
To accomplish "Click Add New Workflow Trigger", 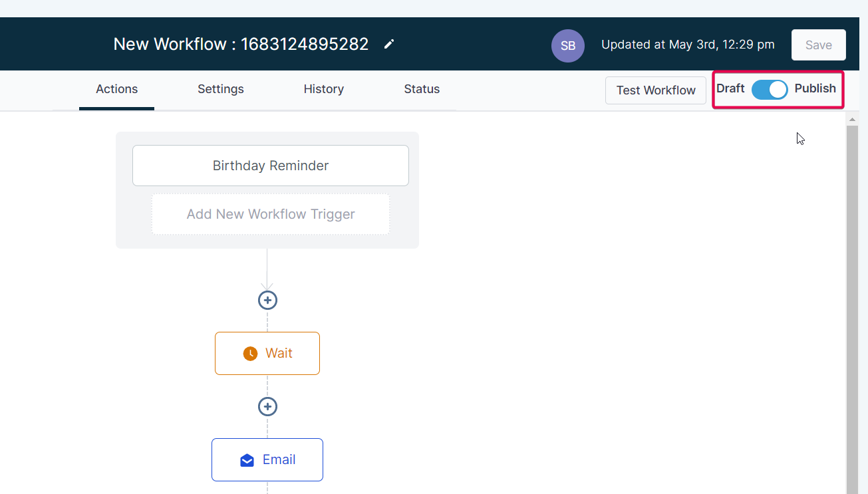I will 270,213.
